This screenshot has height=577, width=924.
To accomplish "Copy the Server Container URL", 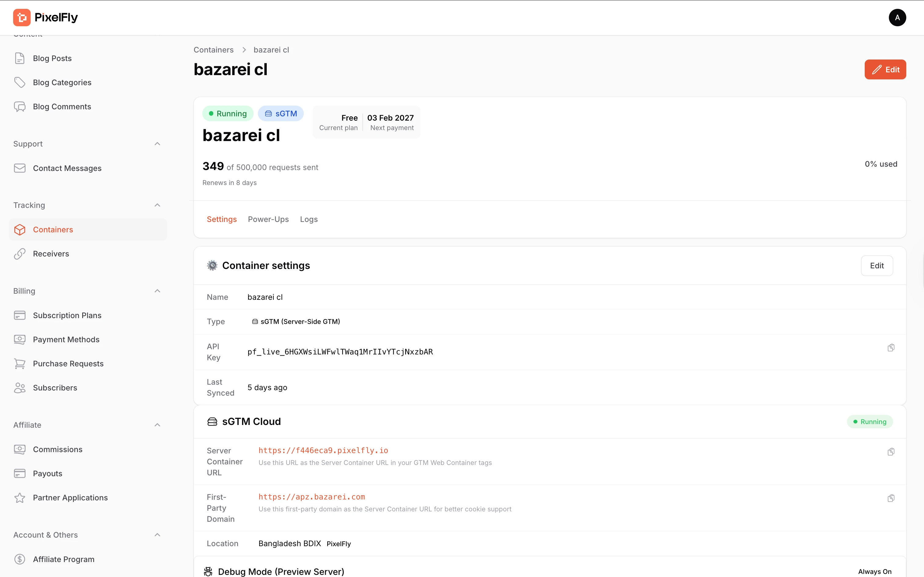I will pos(891,452).
